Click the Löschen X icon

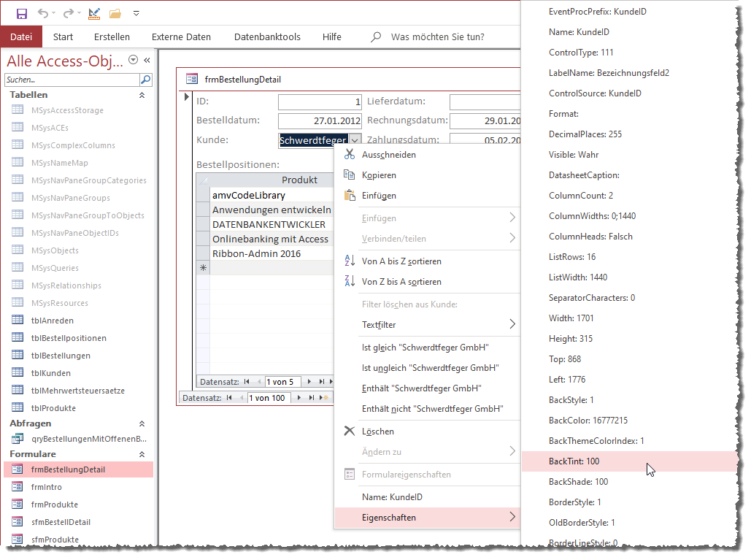tap(350, 431)
